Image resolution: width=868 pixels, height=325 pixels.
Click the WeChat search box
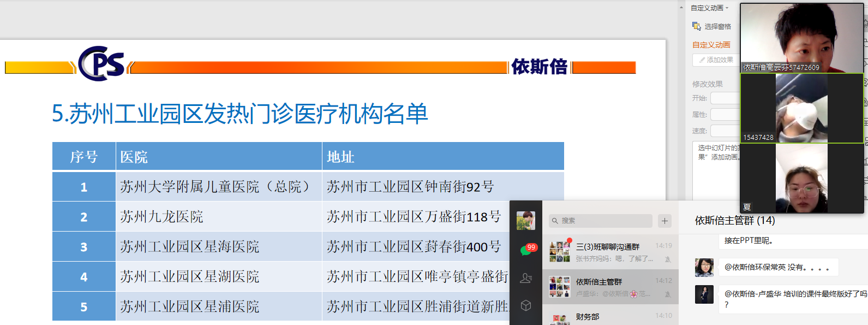(x=600, y=221)
